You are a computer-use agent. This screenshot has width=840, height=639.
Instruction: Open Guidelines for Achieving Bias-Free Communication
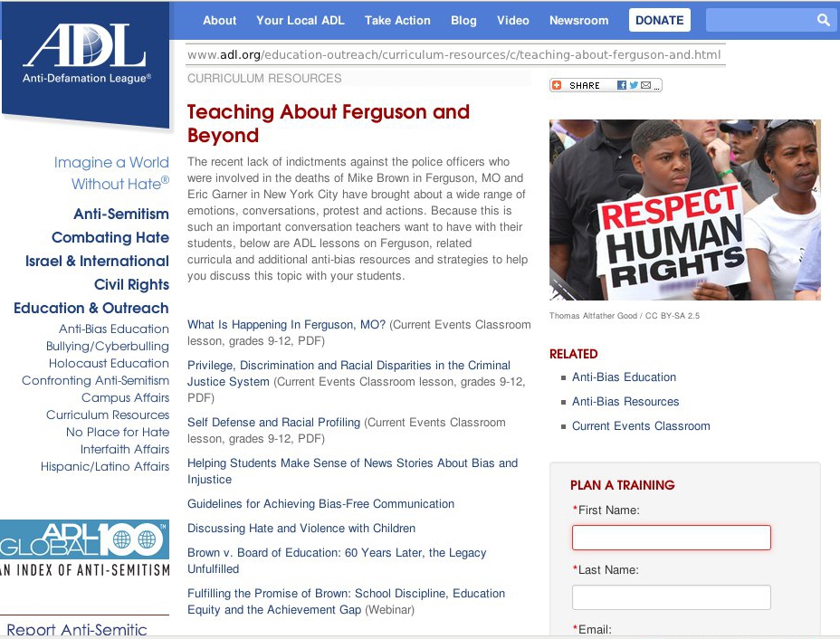point(321,503)
